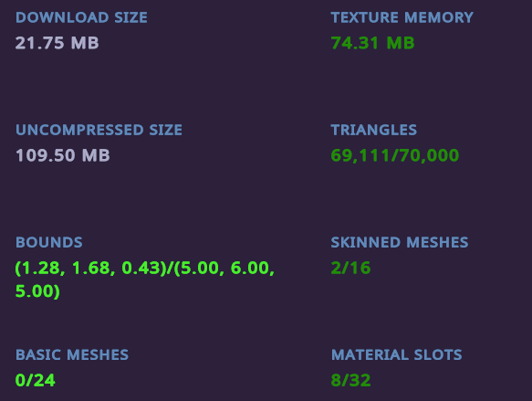This screenshot has width=532, height=401.
Task: Select the (1.28, 1.68, 0.43) bounds text
Action: click(x=90, y=268)
